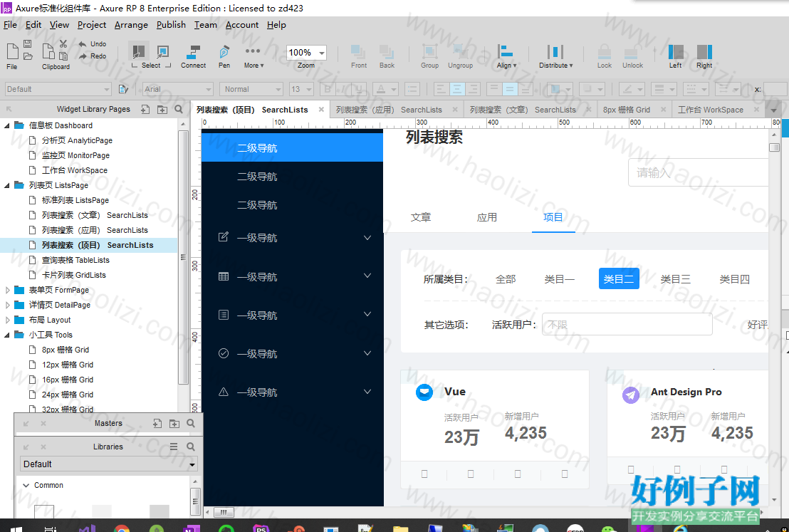Collapse the Common library section
The height and width of the screenshot is (532, 789).
pyautogui.click(x=26, y=485)
